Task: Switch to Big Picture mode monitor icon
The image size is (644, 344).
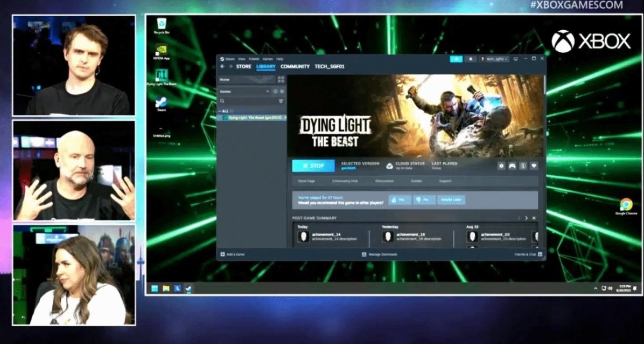Action: (516, 59)
